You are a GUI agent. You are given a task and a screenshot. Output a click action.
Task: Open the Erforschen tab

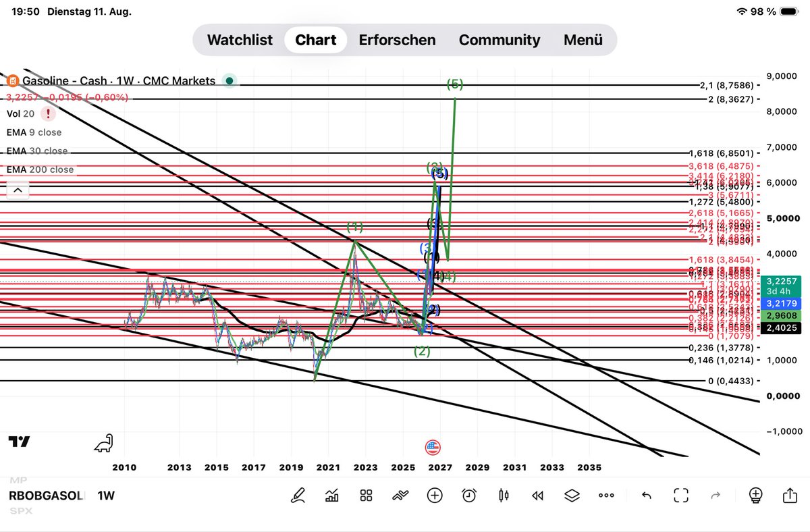click(397, 40)
